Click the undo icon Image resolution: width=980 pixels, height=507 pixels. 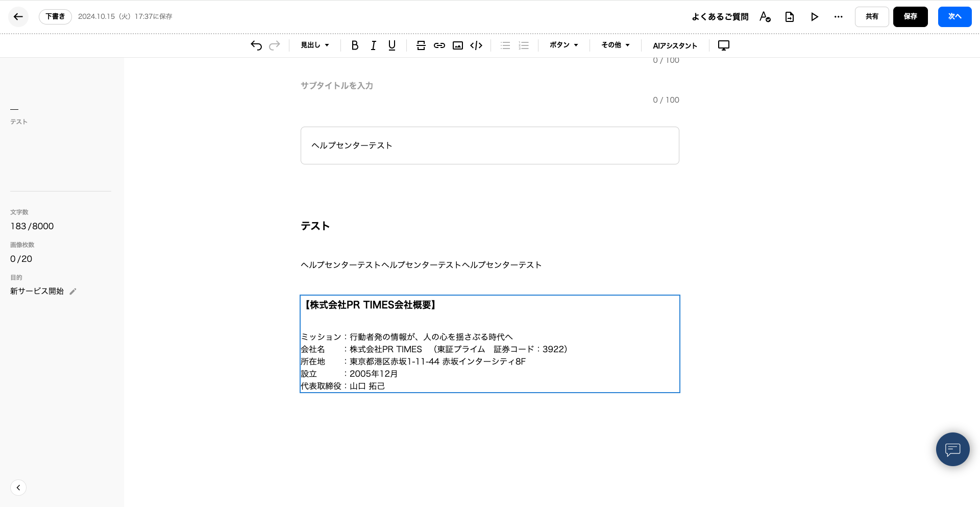(x=256, y=45)
